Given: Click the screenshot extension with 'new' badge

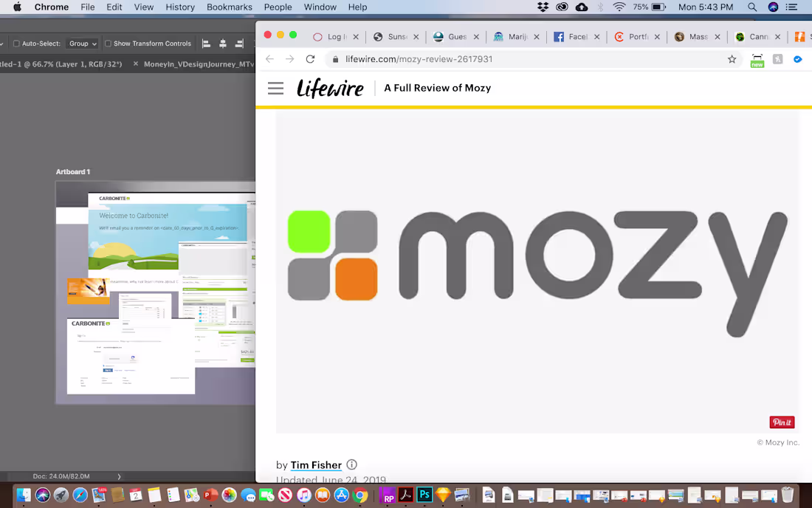Looking at the screenshot, I should click(757, 60).
